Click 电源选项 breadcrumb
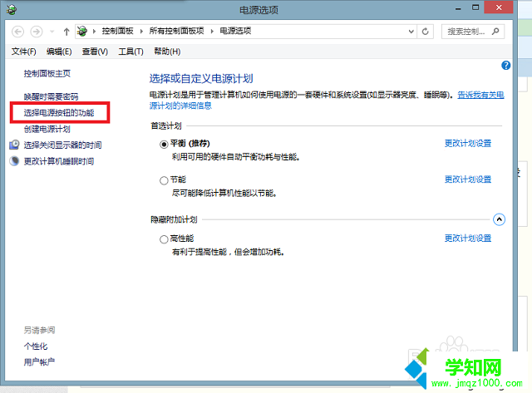The height and width of the screenshot is (393, 532). click(x=235, y=31)
